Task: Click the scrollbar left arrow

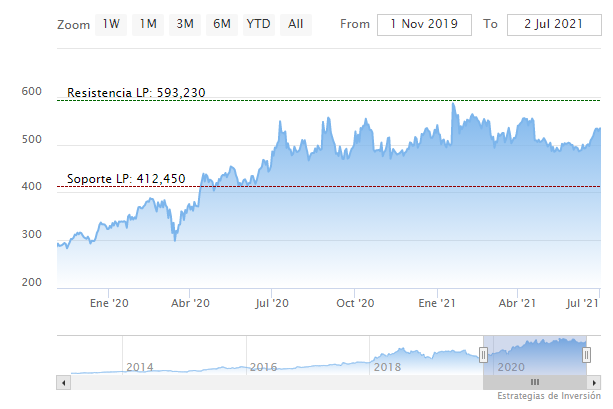Action: point(64,382)
